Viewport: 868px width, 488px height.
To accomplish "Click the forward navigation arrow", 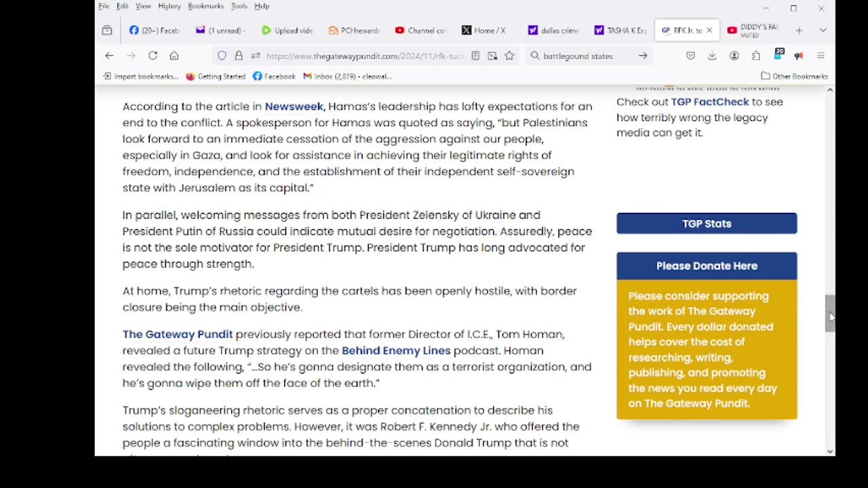I will tap(131, 56).
